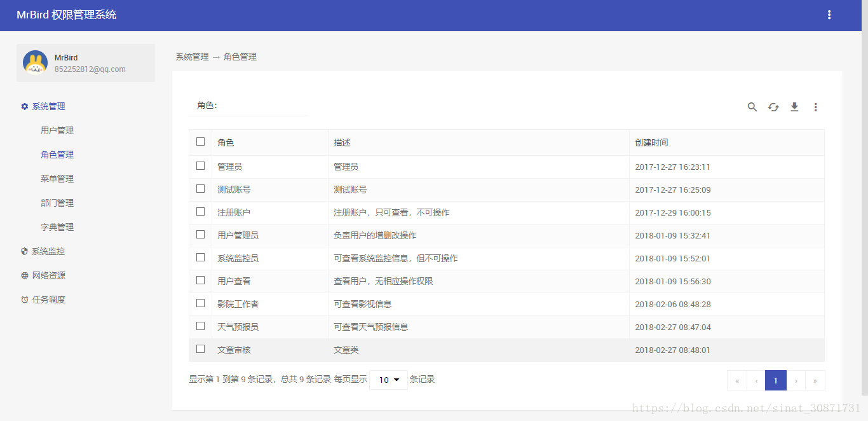Click the refresh table icon
The image size is (868, 421).
point(773,107)
